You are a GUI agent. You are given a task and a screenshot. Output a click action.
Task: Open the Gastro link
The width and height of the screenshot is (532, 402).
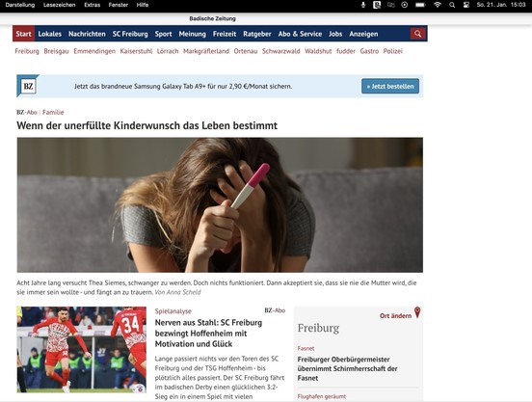(369, 51)
